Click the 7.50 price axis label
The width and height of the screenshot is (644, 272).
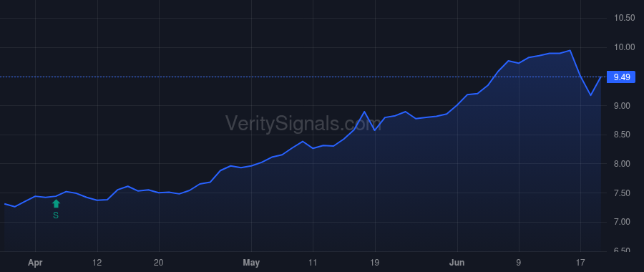click(623, 193)
